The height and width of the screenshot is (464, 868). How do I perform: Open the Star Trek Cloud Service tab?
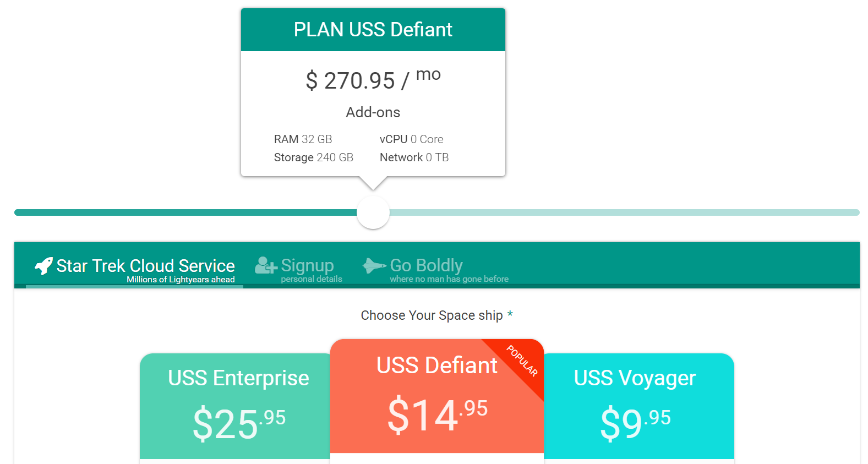tap(135, 270)
